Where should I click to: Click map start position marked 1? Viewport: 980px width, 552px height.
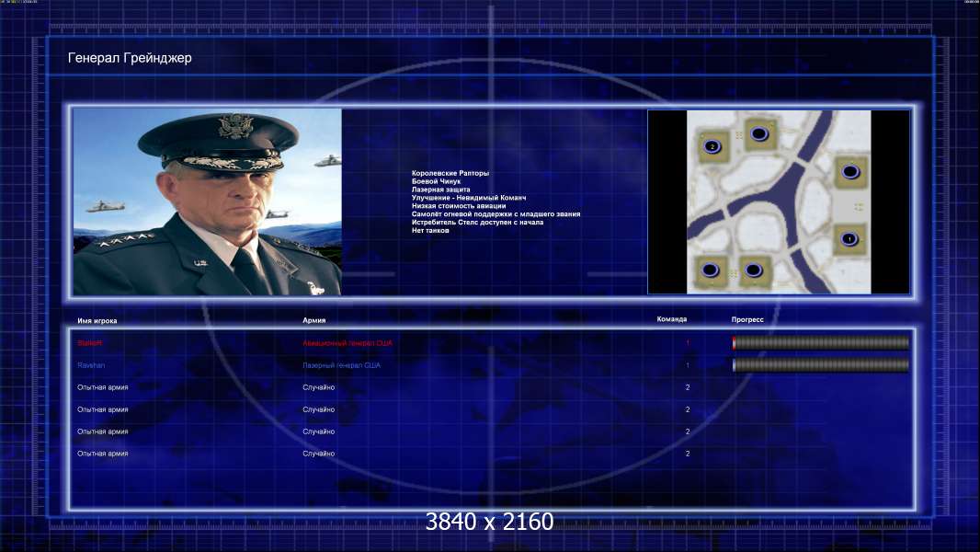coord(849,239)
